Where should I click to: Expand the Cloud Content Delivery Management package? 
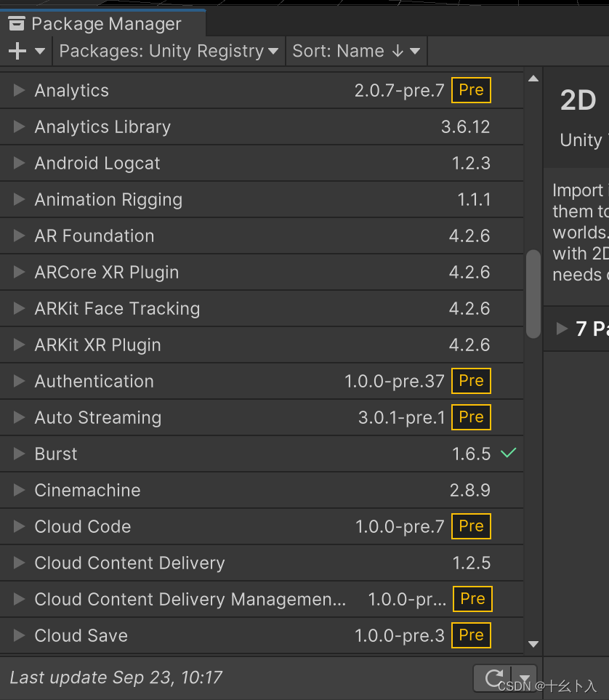tap(19, 599)
